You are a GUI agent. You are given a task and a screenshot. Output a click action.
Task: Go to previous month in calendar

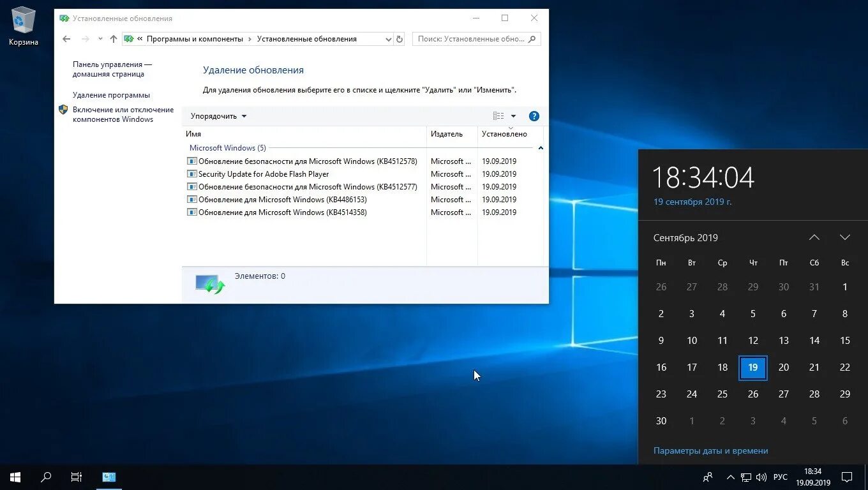pyautogui.click(x=814, y=237)
